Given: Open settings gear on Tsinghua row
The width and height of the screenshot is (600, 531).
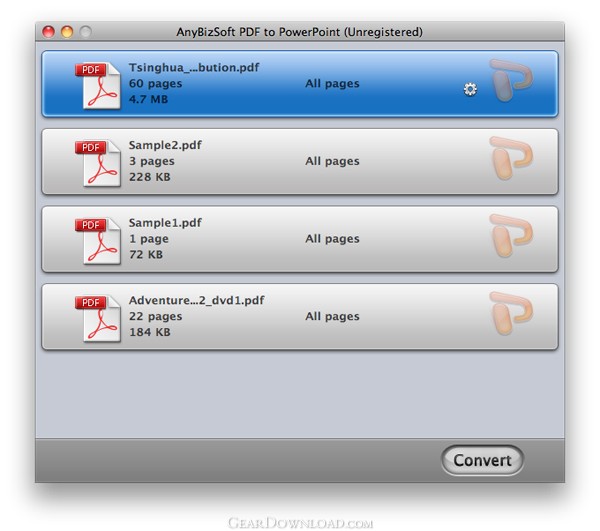Looking at the screenshot, I should (x=470, y=89).
